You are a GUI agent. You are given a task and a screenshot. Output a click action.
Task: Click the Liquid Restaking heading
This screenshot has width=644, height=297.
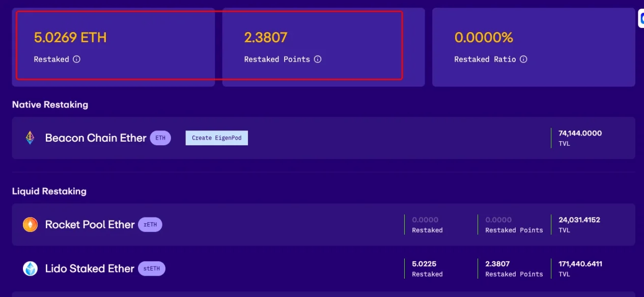click(x=49, y=192)
